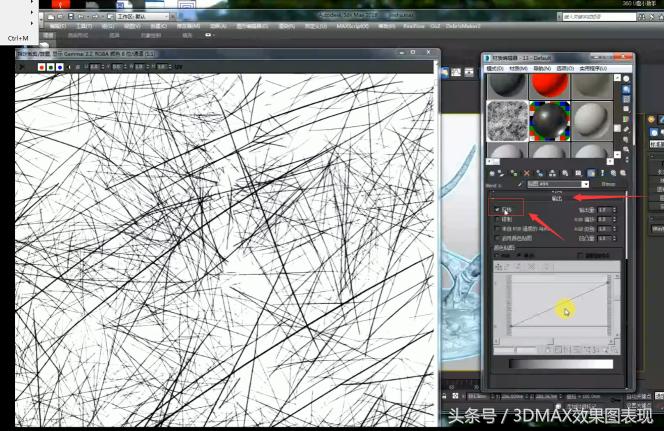Toggle 复制曲线点 checkbox
Screen dimensions: 664x431
pos(581,255)
